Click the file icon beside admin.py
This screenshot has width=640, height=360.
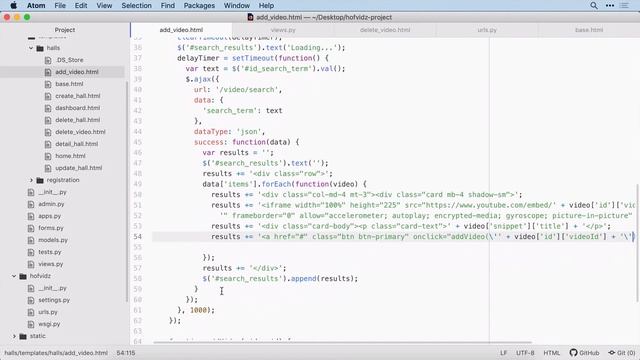pyautogui.click(x=31, y=204)
